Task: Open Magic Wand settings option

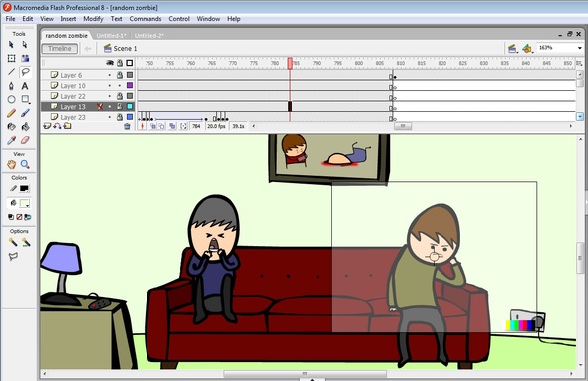Action: pyautogui.click(x=26, y=243)
